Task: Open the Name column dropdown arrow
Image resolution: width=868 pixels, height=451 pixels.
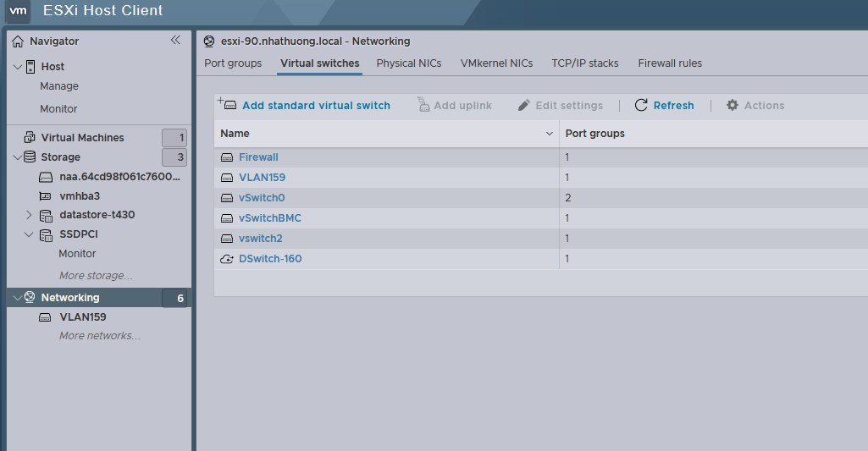Action: click(549, 134)
